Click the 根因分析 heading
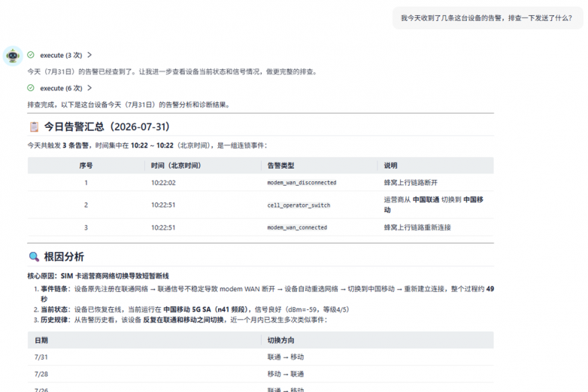 [64, 257]
